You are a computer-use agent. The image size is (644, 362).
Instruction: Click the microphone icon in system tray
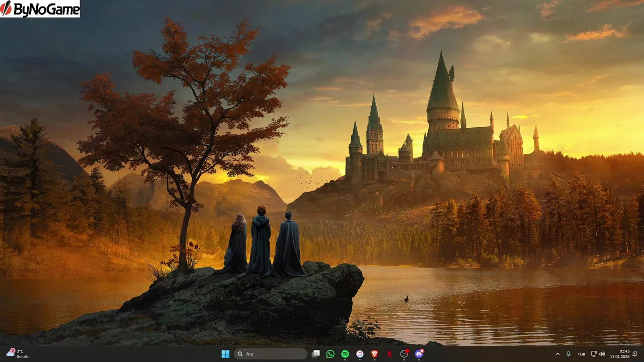click(569, 354)
